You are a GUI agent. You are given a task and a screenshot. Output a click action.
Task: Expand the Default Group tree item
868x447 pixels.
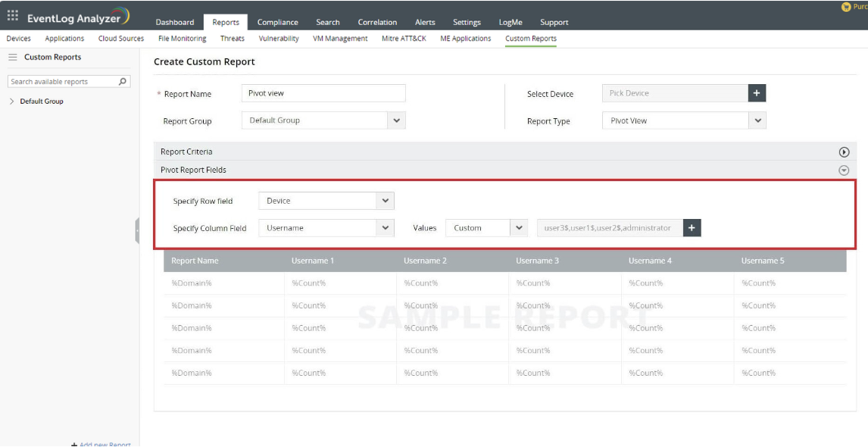tap(12, 102)
